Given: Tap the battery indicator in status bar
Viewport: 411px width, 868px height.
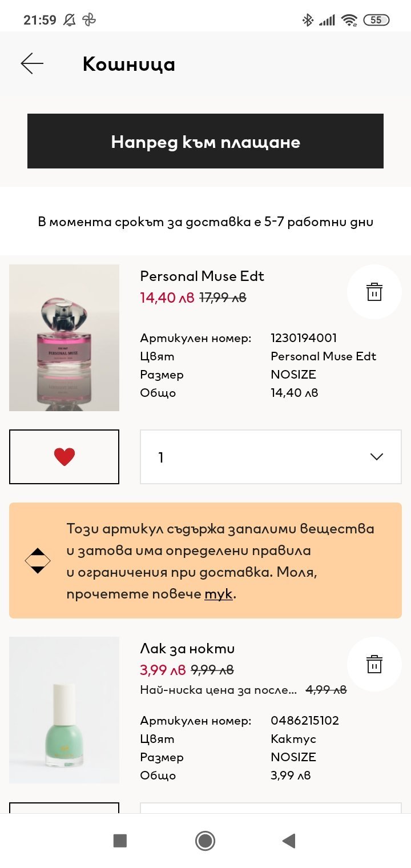Looking at the screenshot, I should [376, 20].
